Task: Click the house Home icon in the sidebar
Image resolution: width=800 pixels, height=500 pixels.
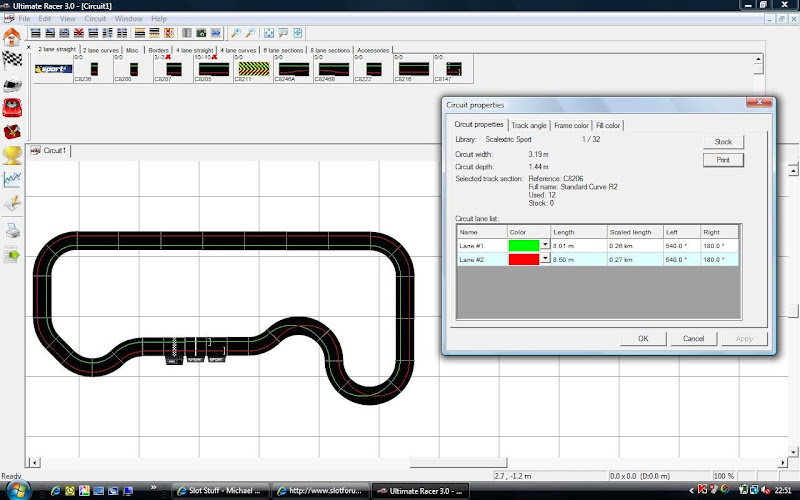Action: click(x=12, y=37)
